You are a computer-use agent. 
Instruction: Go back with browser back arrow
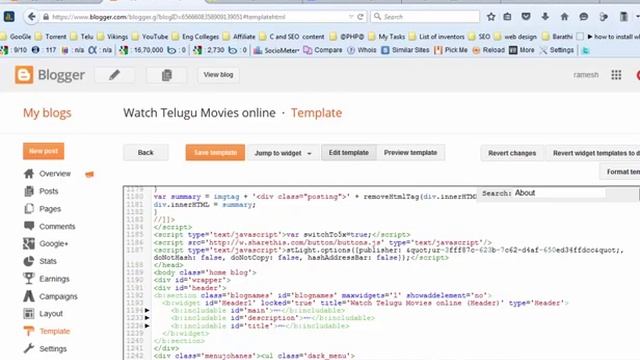[x=31, y=17]
